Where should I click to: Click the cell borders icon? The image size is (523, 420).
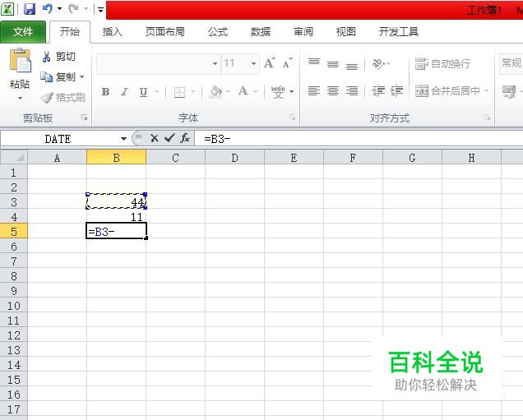[179, 92]
